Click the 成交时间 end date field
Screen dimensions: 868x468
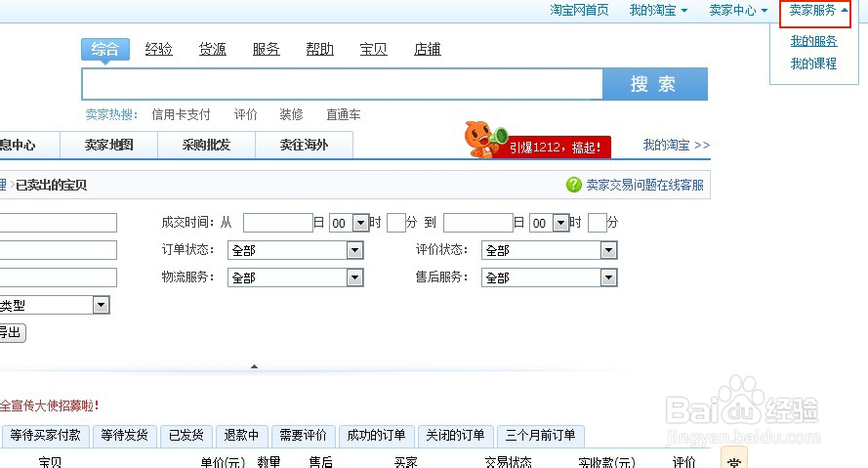(478, 223)
